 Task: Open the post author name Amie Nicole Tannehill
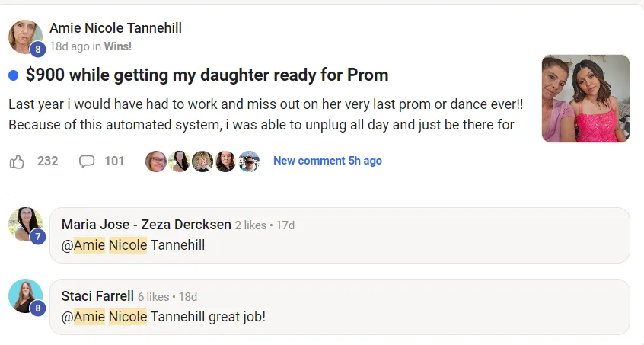pos(116,28)
